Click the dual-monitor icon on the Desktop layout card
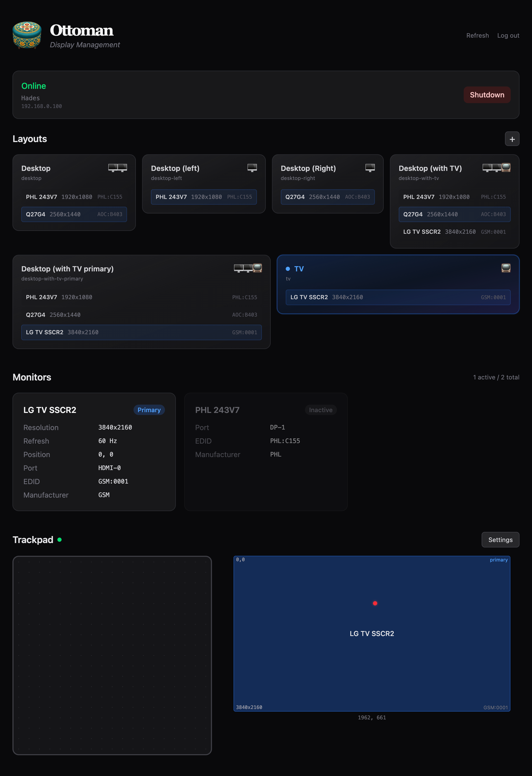 118,168
